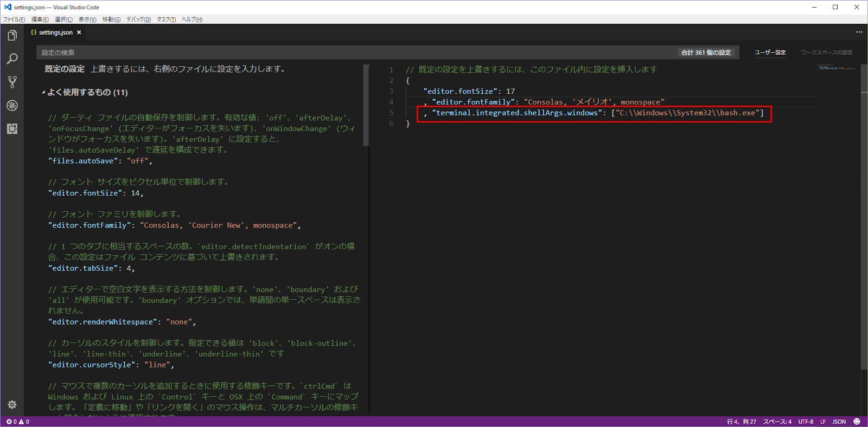Change indentation via スペース: 4
Screen dimensions: 868x427
[777, 422]
